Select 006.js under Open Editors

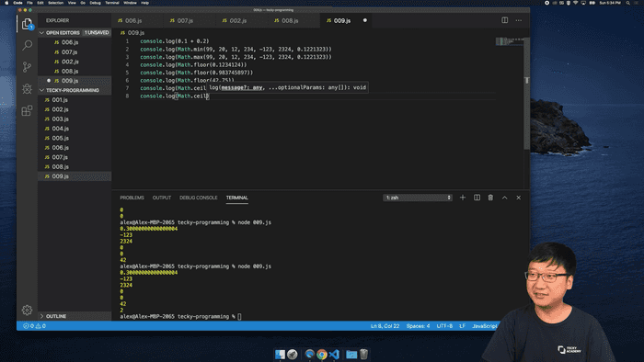coord(75,42)
